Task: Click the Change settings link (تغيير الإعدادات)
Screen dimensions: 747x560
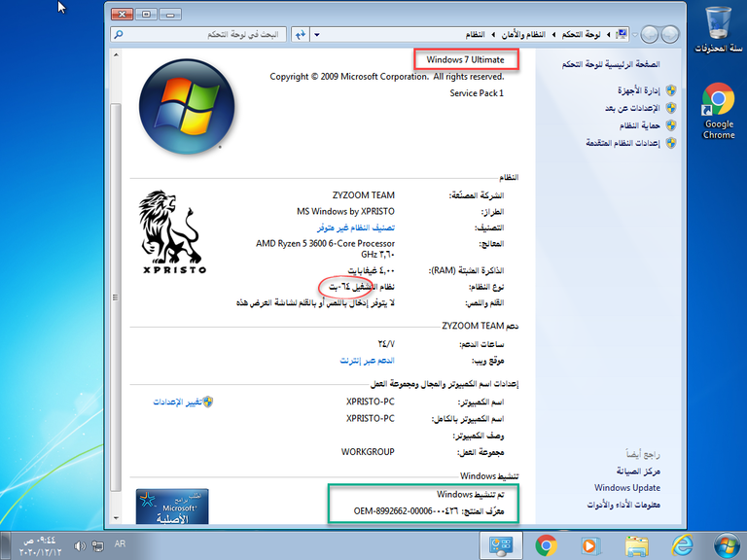Action: point(177,402)
